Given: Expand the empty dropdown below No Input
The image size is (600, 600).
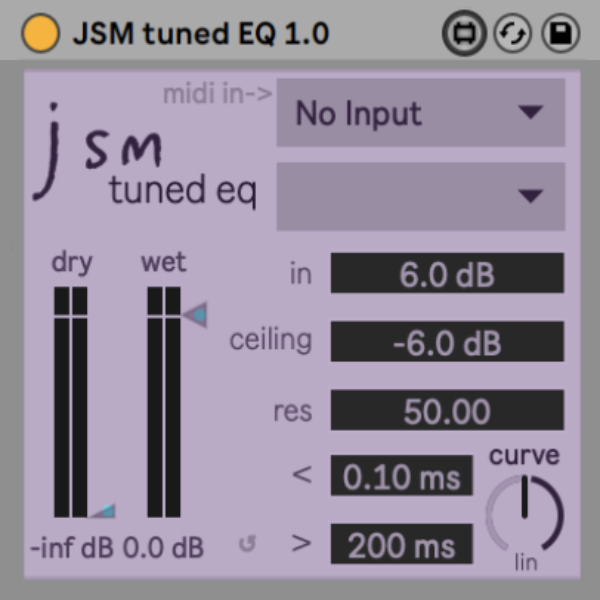Looking at the screenshot, I should 420,196.
